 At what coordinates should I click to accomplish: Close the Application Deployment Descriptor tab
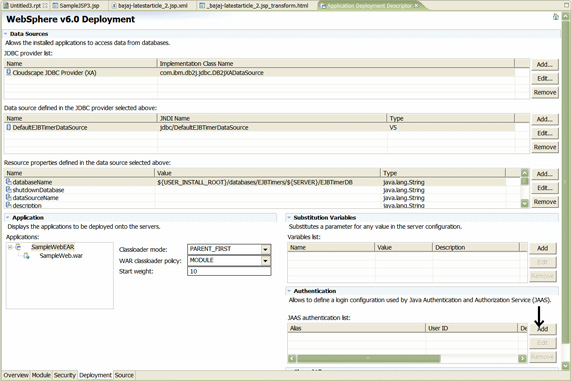(416, 5)
